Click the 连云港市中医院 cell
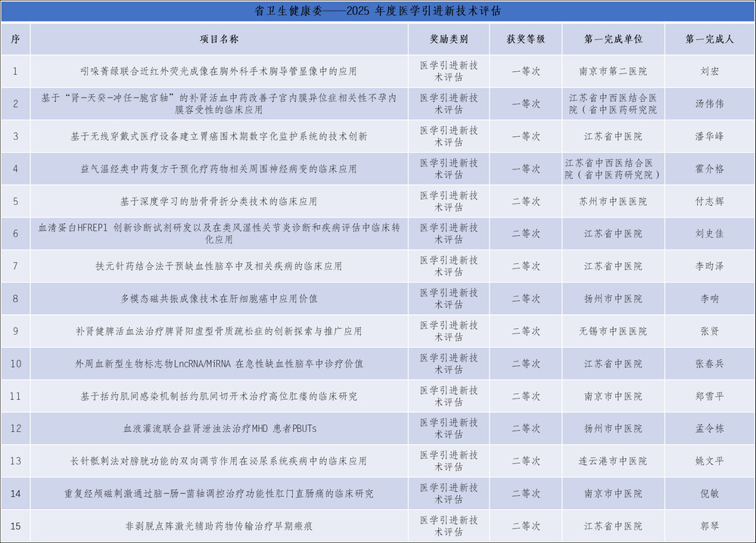 coord(613,461)
